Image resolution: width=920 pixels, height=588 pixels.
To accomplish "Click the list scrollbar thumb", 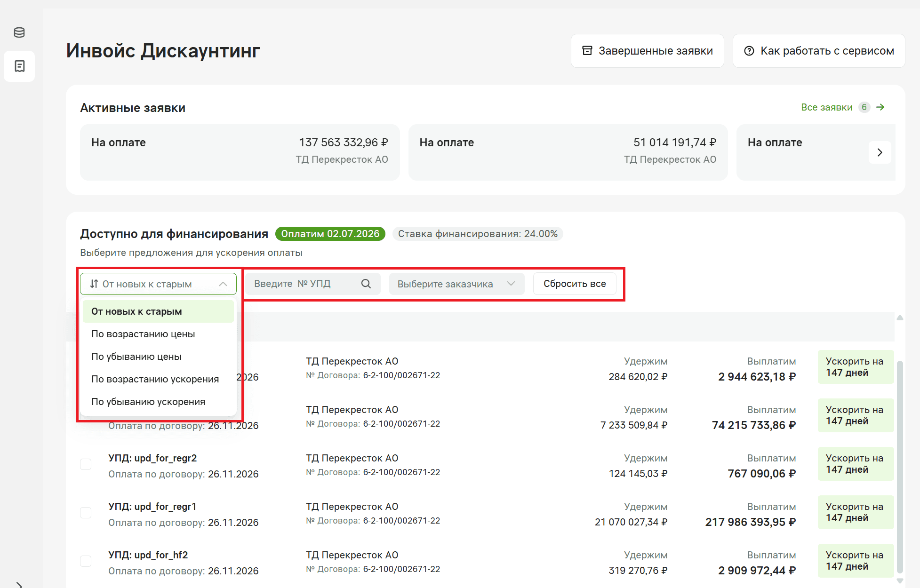I will (x=900, y=467).
